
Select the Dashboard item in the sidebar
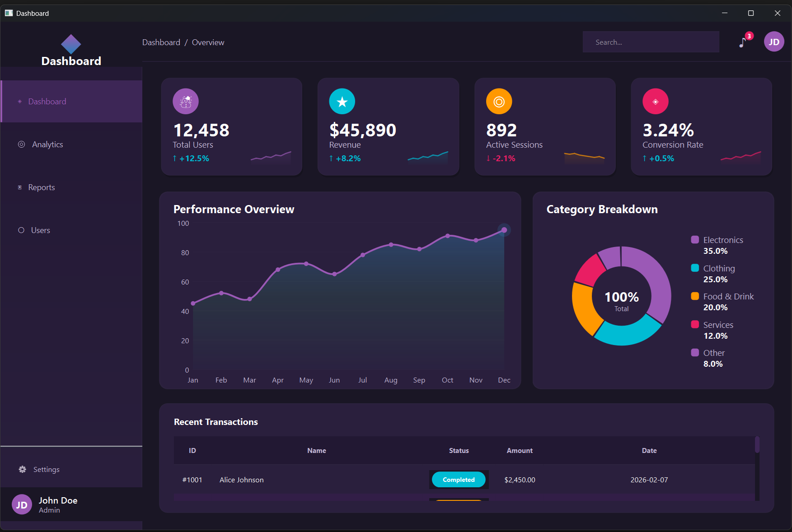47,101
